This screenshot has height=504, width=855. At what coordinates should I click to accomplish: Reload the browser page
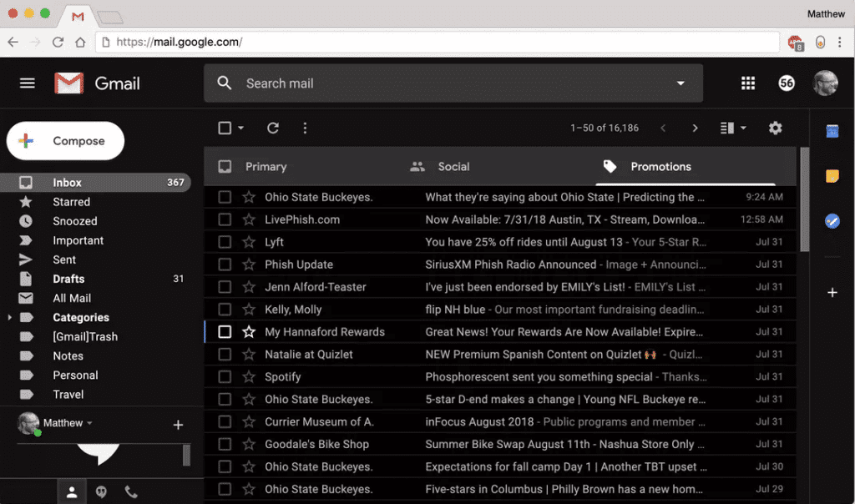tap(58, 42)
